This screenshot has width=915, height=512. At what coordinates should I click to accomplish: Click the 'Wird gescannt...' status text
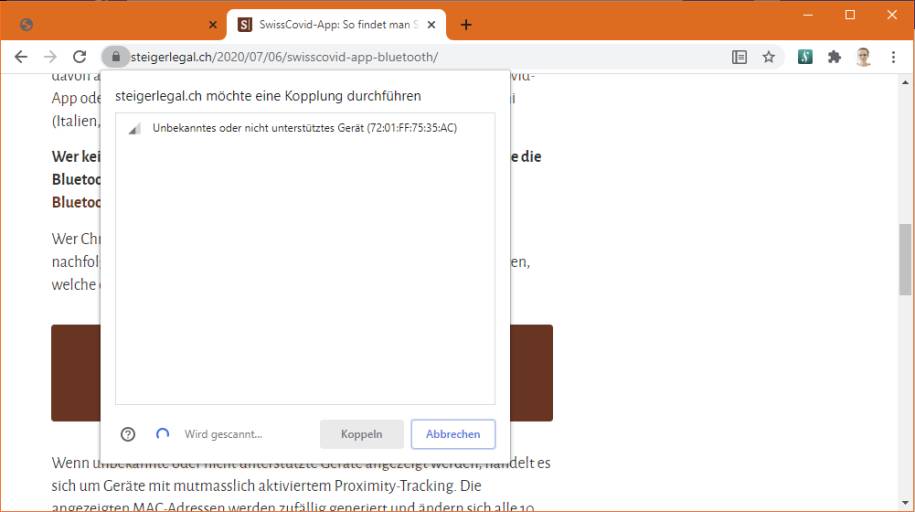pos(223,434)
